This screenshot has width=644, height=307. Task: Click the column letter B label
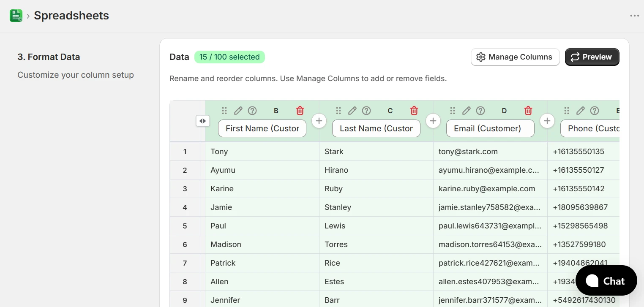tap(276, 111)
